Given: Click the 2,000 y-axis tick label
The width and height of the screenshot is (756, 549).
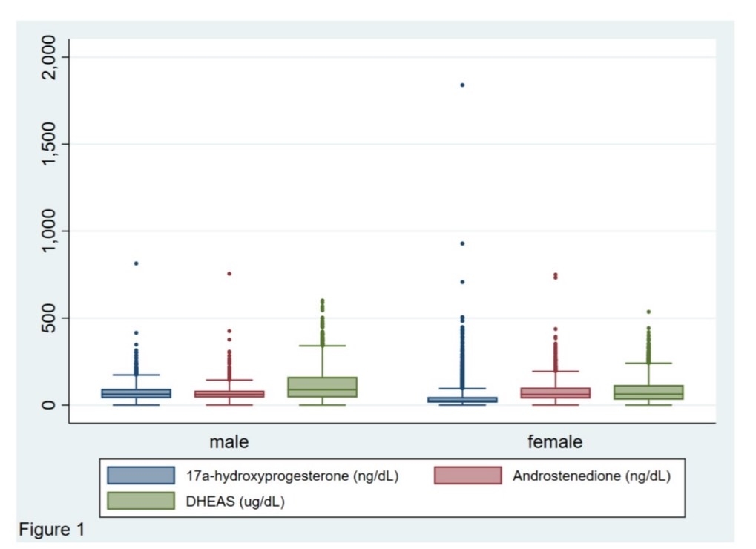Looking at the screenshot, I should point(50,57).
